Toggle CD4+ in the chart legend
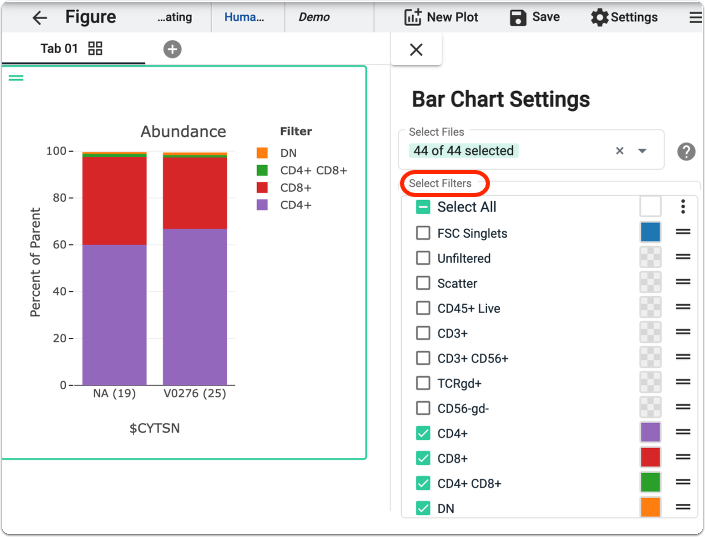The image size is (705, 537). pyautogui.click(x=284, y=205)
